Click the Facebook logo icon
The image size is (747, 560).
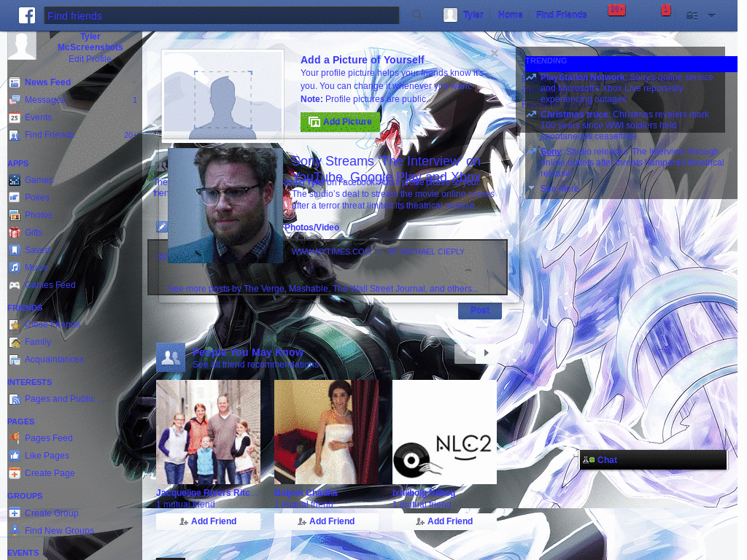tap(27, 15)
